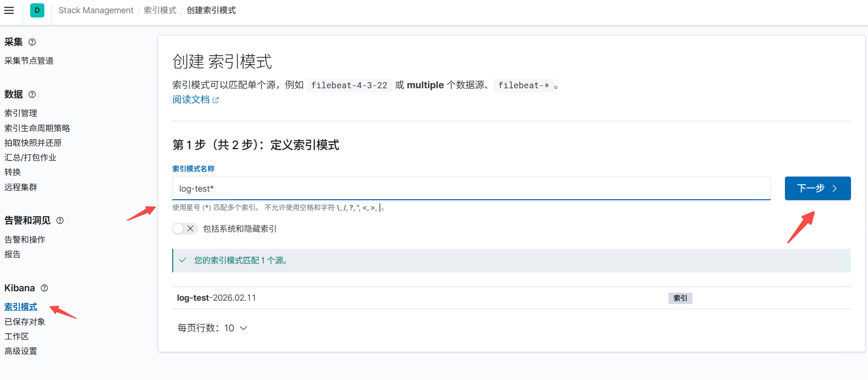Image resolution: width=868 pixels, height=380 pixels.
Task: Click the help icon next to Kibana
Action: 44,288
